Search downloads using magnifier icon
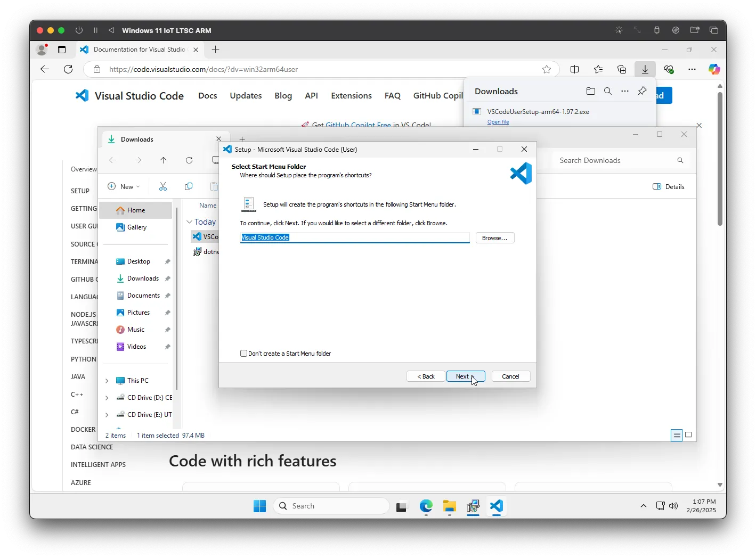The height and width of the screenshot is (558, 756). click(607, 91)
